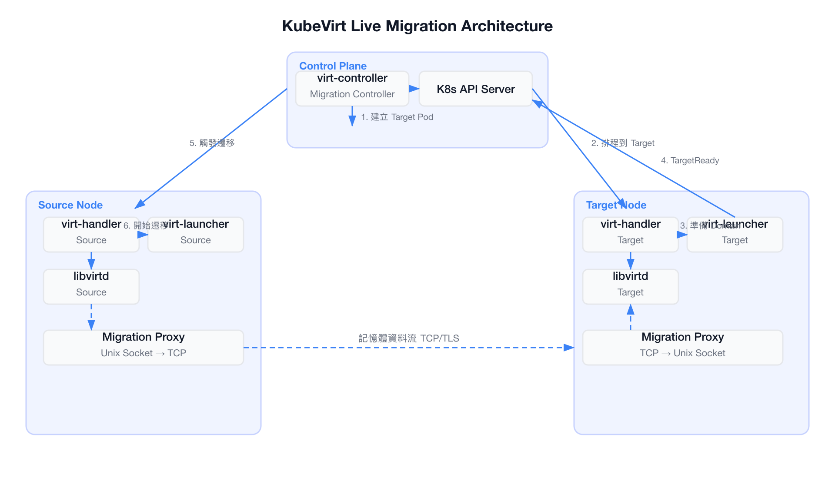
Task: Select the Migration Proxy Unix Socket → TCP box
Action: click(144, 348)
